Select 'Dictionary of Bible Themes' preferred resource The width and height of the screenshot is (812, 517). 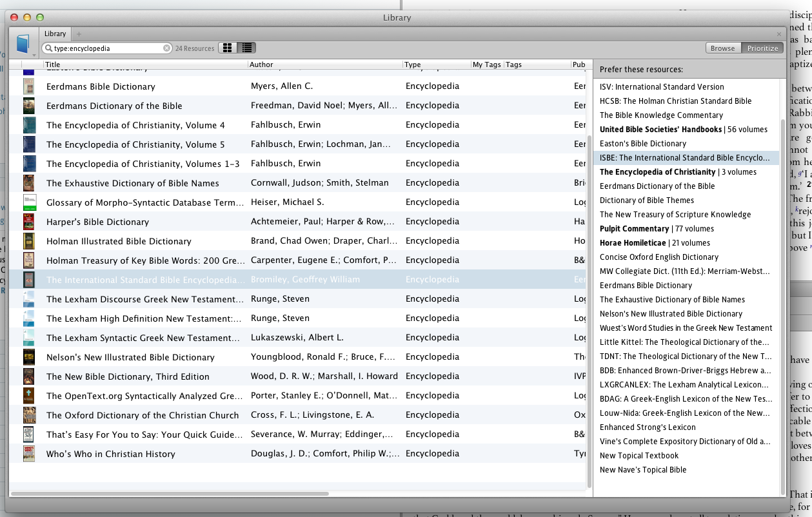(x=647, y=200)
